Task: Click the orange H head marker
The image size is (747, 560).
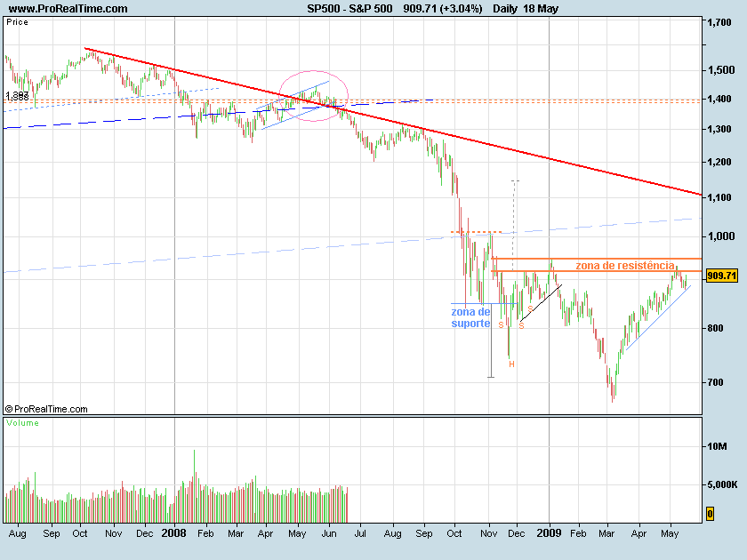Action: pyautogui.click(x=511, y=364)
